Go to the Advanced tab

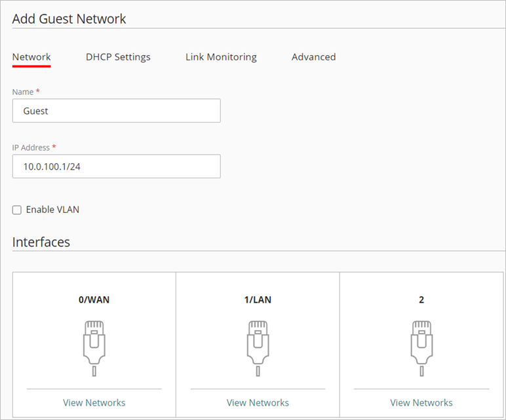[x=313, y=57]
